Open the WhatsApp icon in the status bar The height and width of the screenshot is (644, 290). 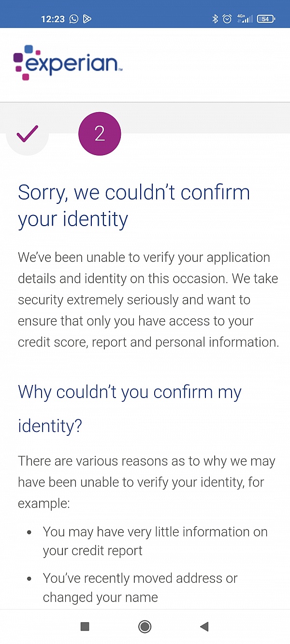[73, 19]
